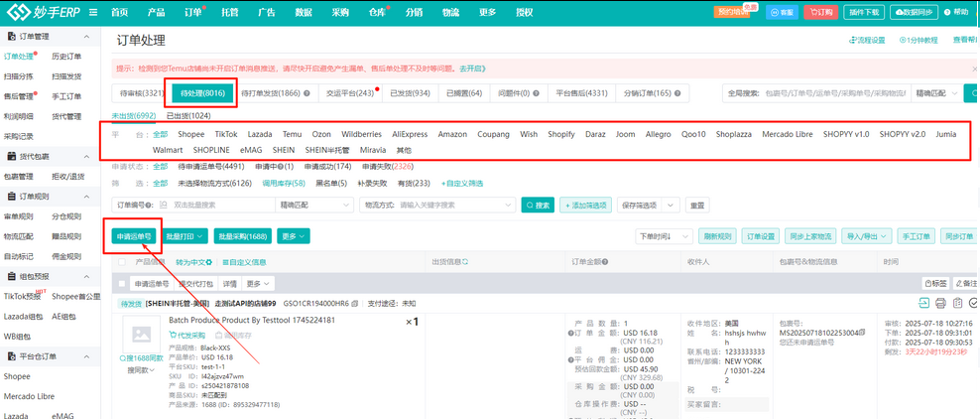Image resolution: width=980 pixels, height=419 pixels.
Task: Check the box beside row's 申请运单号
Action: (x=122, y=283)
